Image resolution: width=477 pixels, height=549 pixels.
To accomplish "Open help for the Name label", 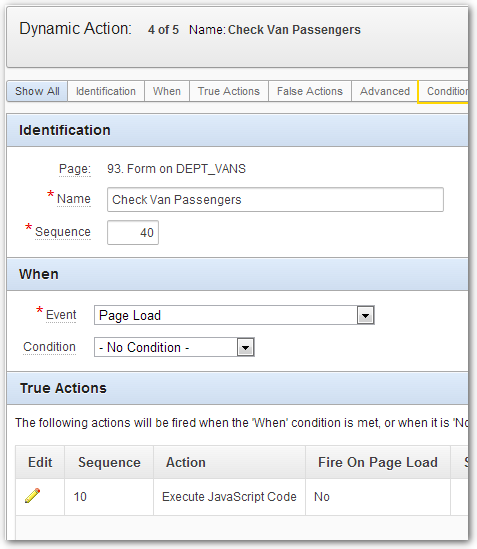I will 74,199.
